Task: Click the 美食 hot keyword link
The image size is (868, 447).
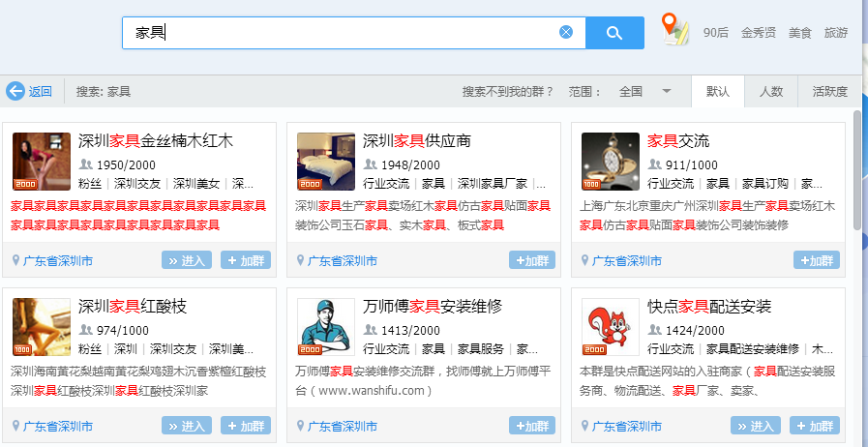Action: (x=799, y=32)
